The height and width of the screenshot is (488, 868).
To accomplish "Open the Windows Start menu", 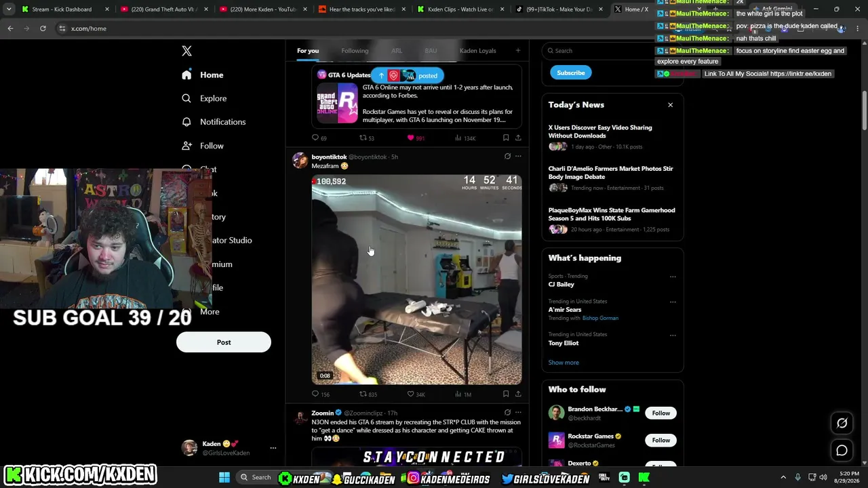I will 224,478.
